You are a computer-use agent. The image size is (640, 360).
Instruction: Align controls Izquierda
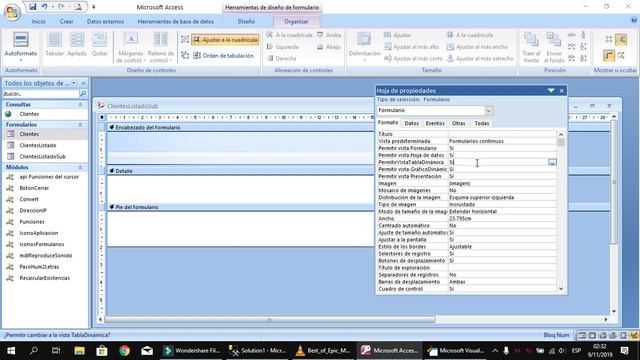point(283,47)
